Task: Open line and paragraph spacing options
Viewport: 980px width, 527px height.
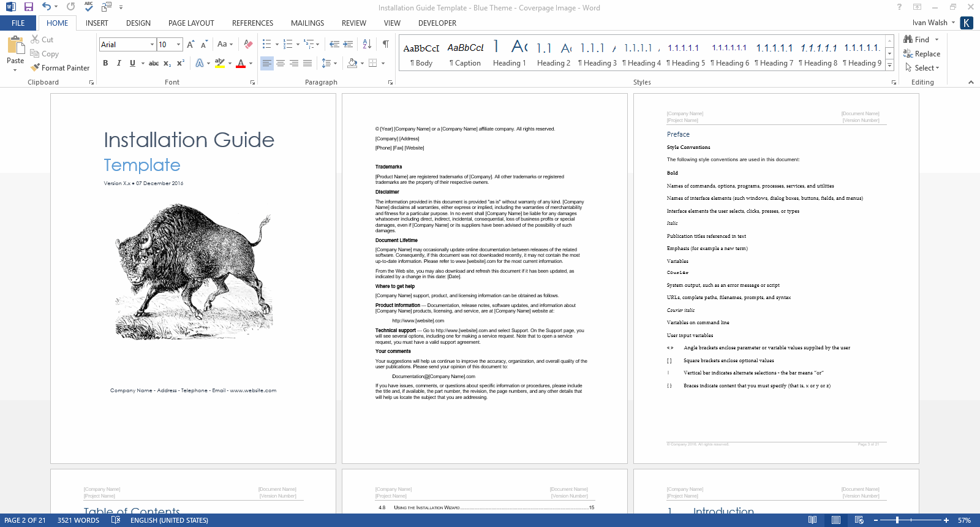Action: coord(330,63)
